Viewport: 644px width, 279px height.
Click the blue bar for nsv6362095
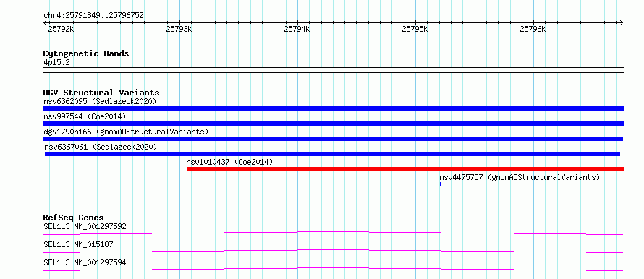333,108
